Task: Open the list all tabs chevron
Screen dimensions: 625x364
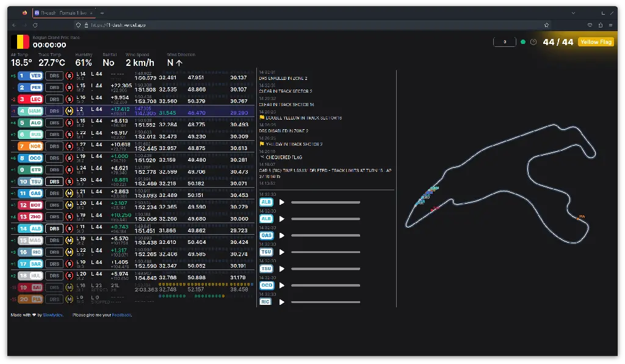Action: click(573, 13)
